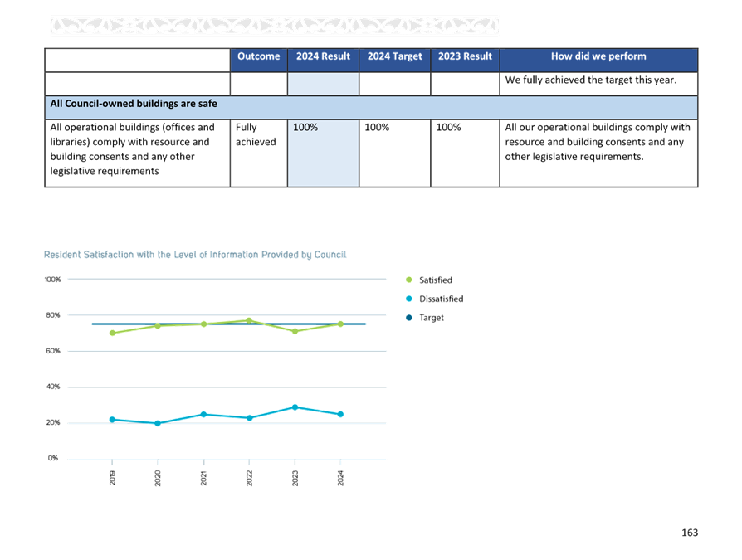This screenshot has height=560, width=742.
Task: Click the Satisfied legend label
Action: click(x=436, y=280)
